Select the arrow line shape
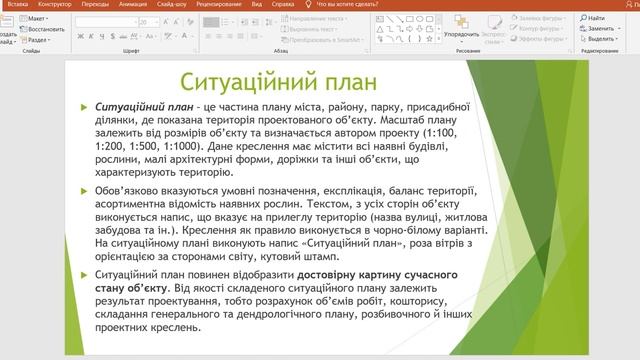The height and width of the screenshot is (360, 640). coord(400,19)
